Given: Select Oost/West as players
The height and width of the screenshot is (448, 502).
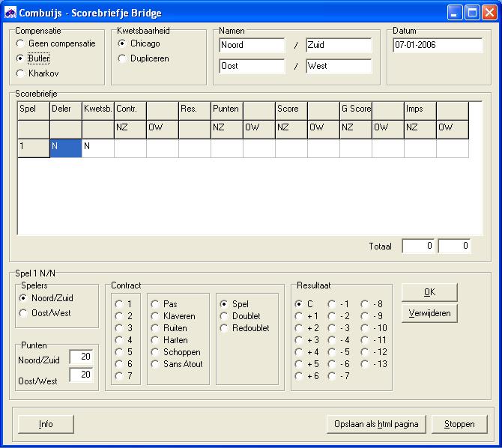Looking at the screenshot, I should coord(25,313).
